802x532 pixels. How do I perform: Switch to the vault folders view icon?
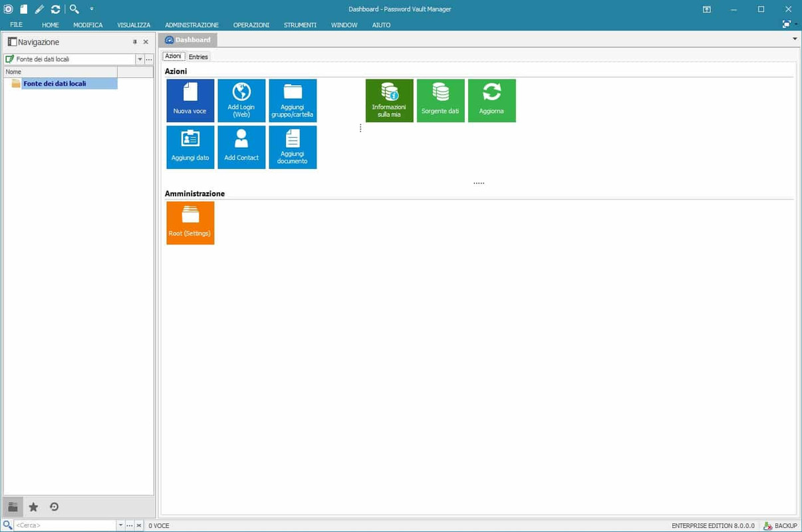click(x=13, y=507)
